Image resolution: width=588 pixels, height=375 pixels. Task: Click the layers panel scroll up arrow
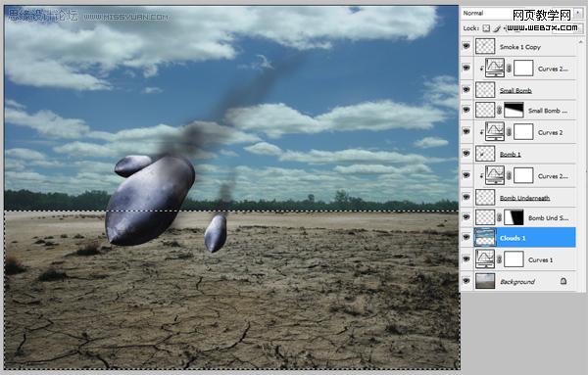tap(580, 42)
